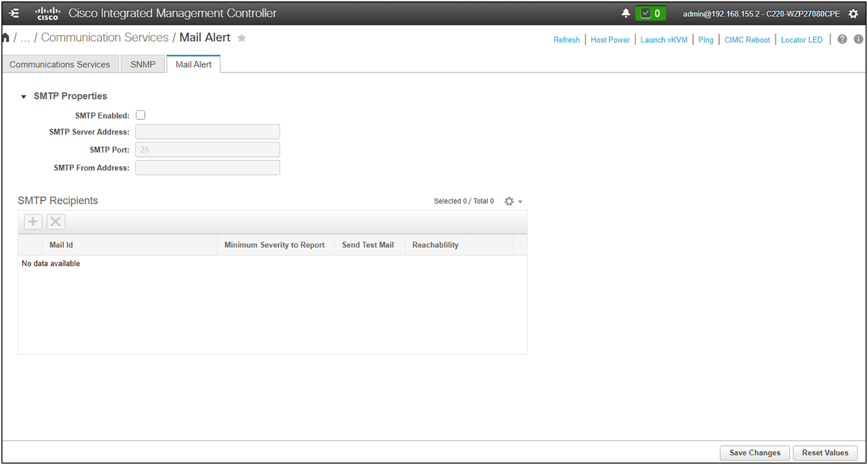Select the Mail Alert tab
868x465 pixels.
point(194,64)
